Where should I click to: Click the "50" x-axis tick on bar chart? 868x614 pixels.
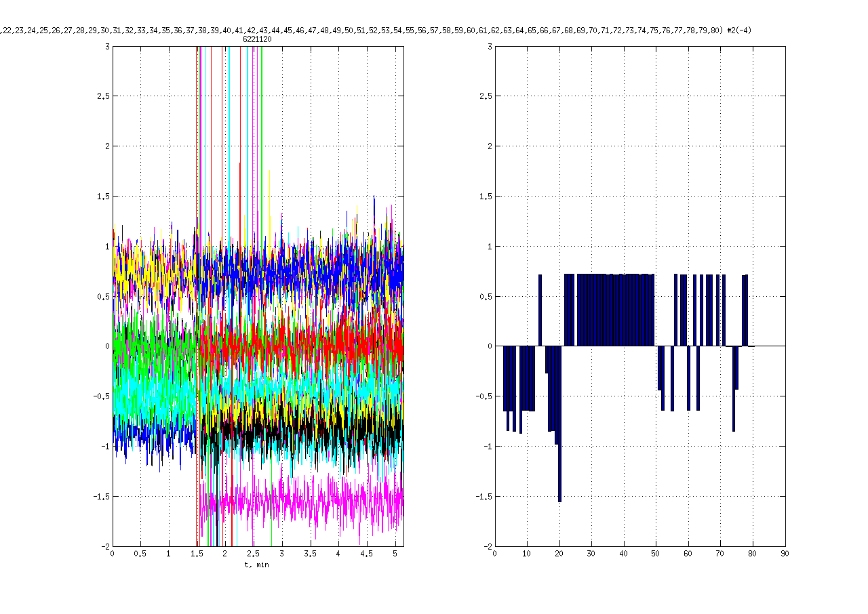click(656, 554)
